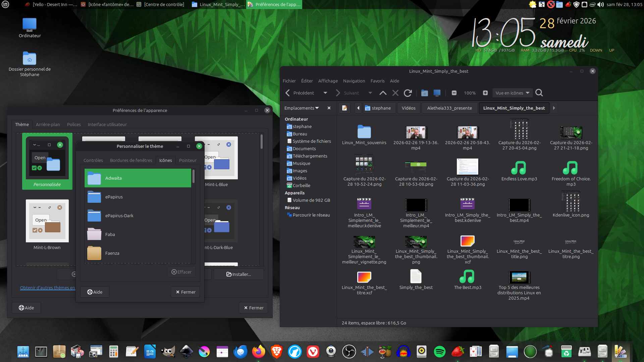Launch LibreOffice Writer from the dock
Viewport: 644px width, 362px height.
coord(150,352)
